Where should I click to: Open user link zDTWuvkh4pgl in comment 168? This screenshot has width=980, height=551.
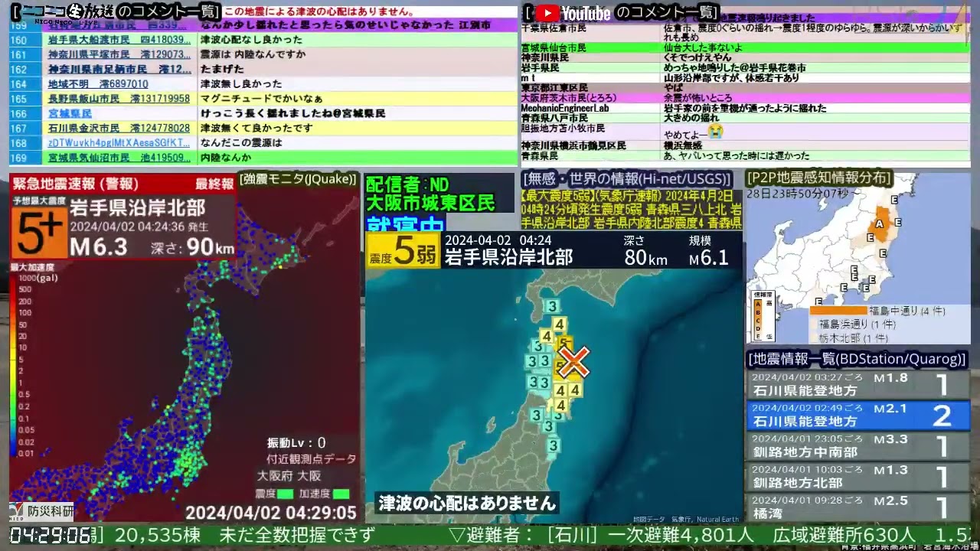119,143
